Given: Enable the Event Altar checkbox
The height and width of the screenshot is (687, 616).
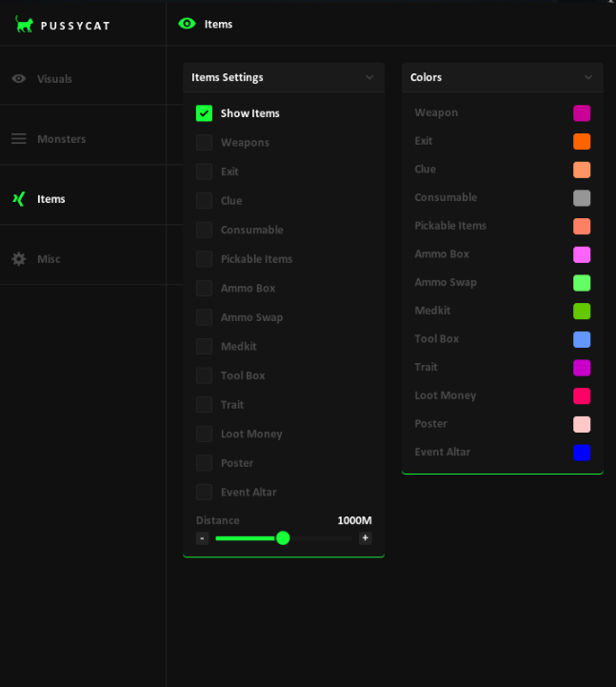Looking at the screenshot, I should [x=204, y=492].
